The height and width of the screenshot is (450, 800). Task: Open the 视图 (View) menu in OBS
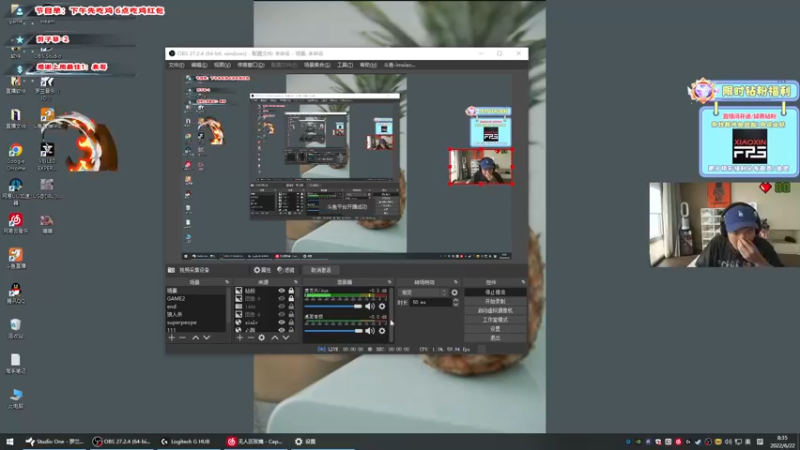tap(222, 65)
